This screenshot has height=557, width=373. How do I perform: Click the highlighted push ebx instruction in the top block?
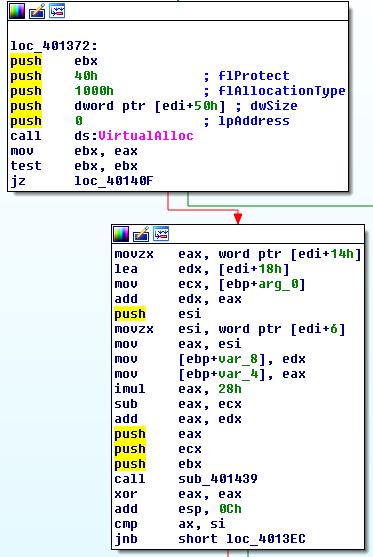[x=54, y=61]
